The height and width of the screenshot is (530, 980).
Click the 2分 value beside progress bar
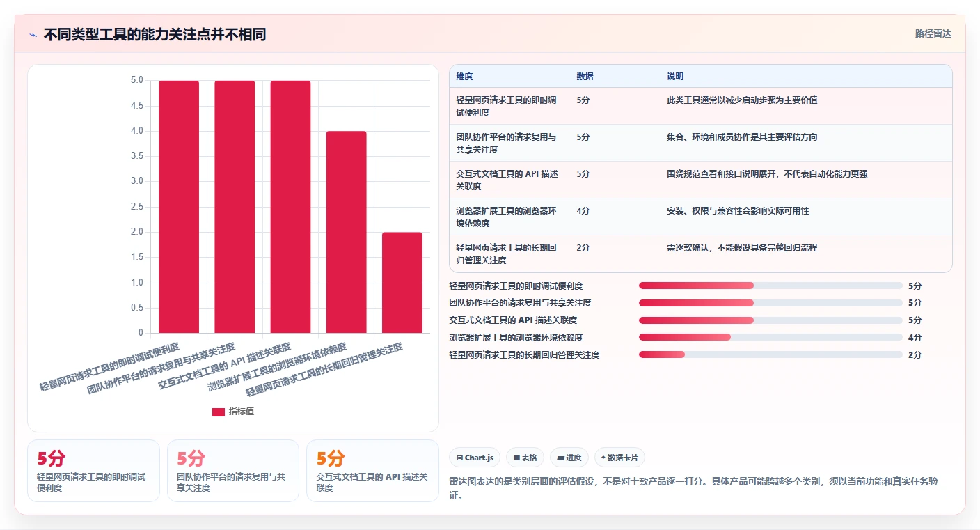click(x=915, y=355)
